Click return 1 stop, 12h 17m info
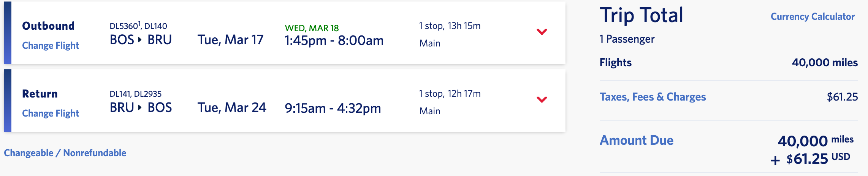This screenshot has width=868, height=176. (x=450, y=94)
